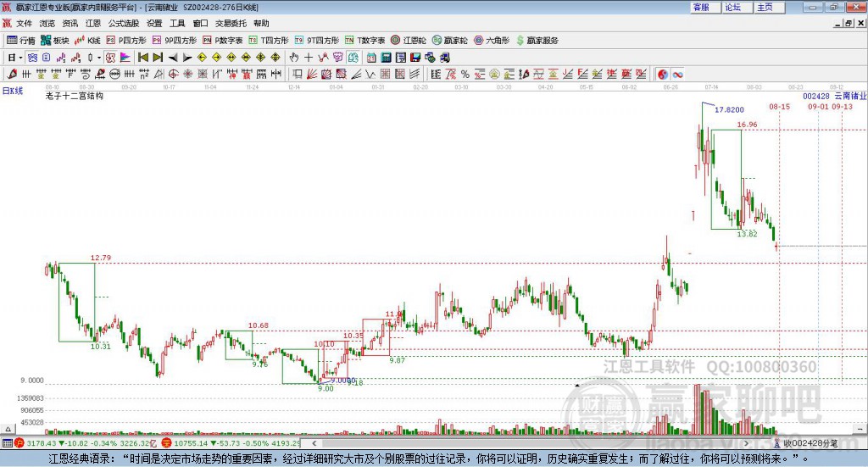Click the 沪 index status indicator

coord(19,443)
